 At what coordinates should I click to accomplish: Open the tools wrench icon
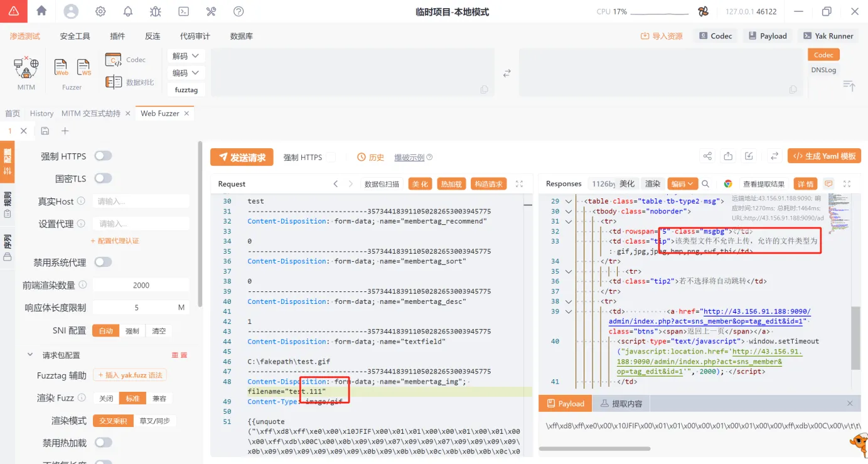coord(211,11)
